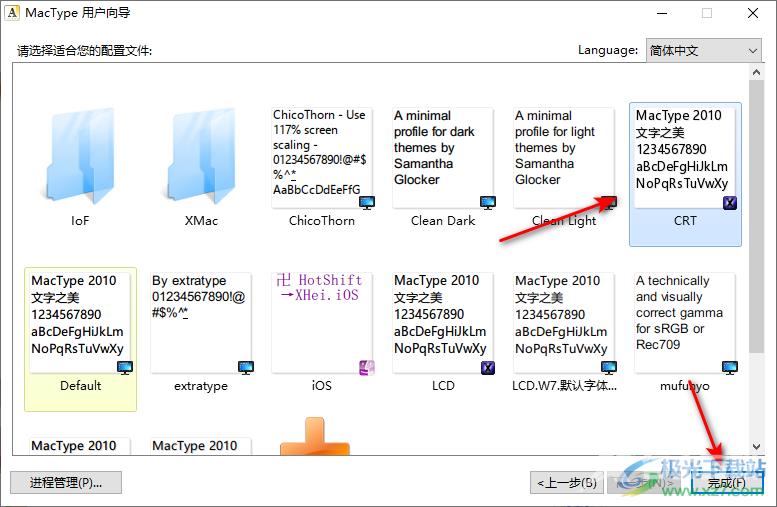777x507 pixels.
Task: Click the purple badge icon on iOS preview
Action: 367,368
